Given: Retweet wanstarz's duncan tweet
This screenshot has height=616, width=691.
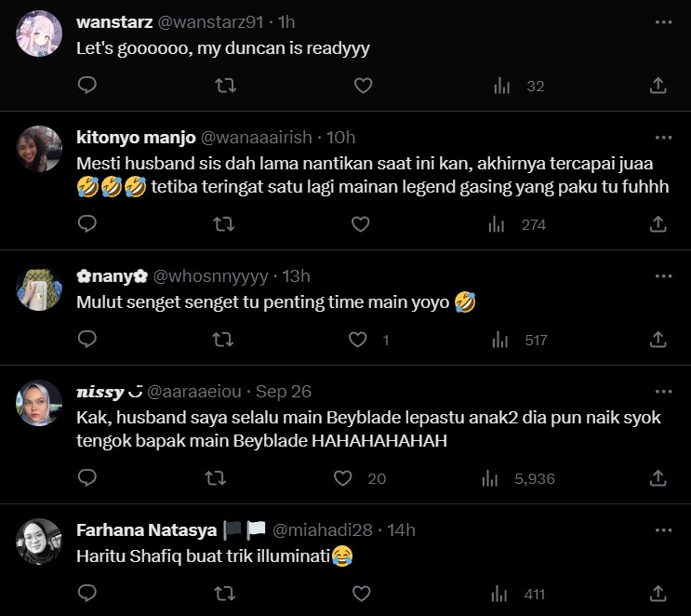Looking at the screenshot, I should (225, 86).
